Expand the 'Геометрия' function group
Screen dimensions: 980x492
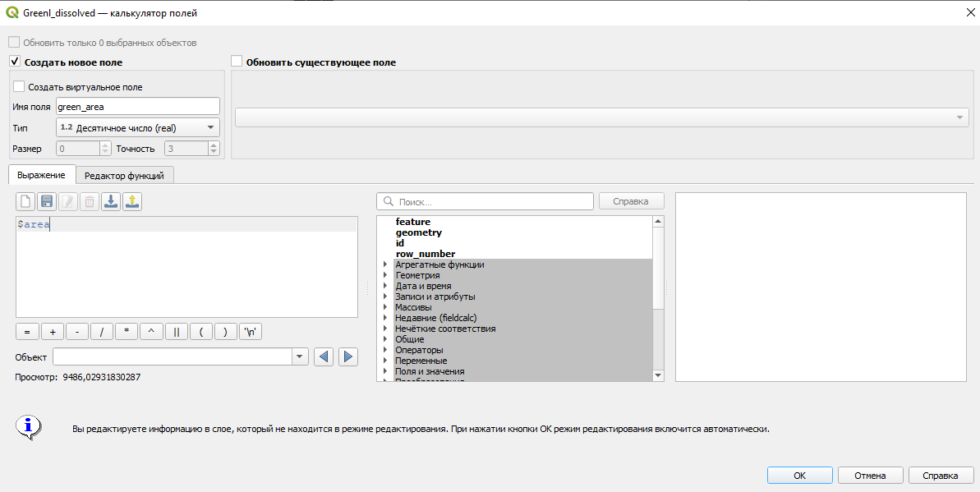point(384,276)
